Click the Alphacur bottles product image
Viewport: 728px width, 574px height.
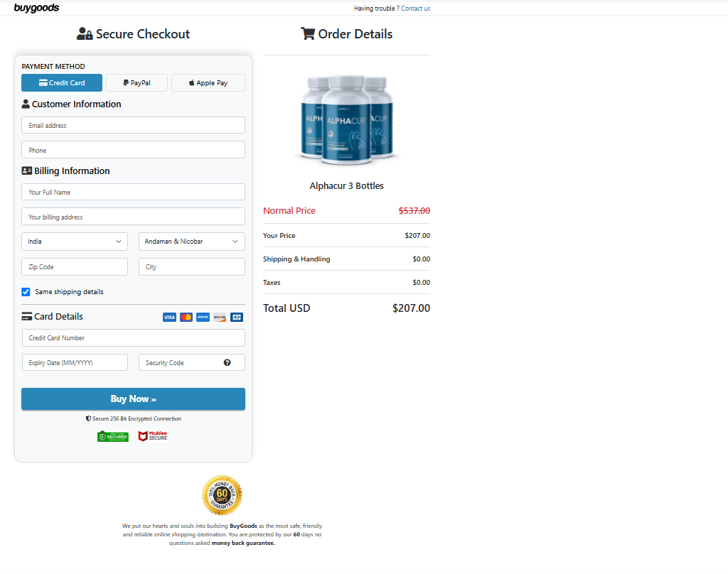pyautogui.click(x=346, y=119)
